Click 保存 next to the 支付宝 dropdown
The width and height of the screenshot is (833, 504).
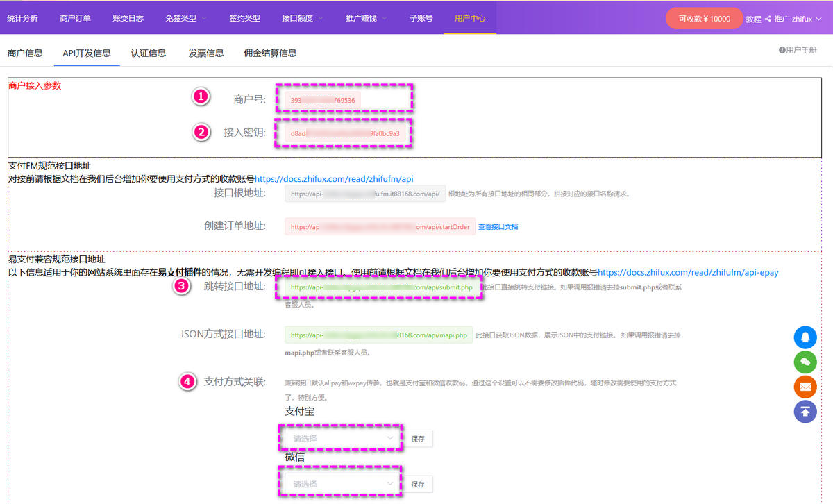click(418, 439)
